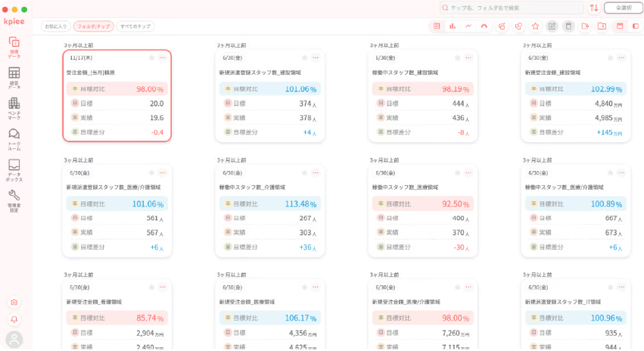This screenshot has height=351, width=644.
Task: Toggle favorite star on 92.50% card
Action: [x=458, y=172]
